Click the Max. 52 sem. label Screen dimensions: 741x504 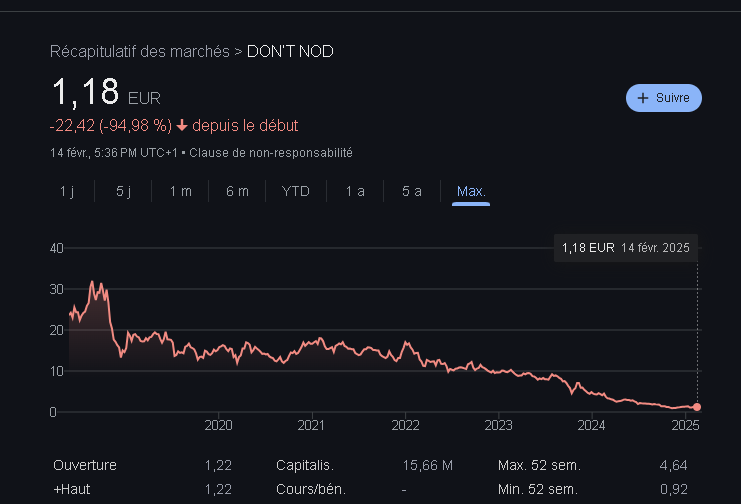(x=538, y=465)
